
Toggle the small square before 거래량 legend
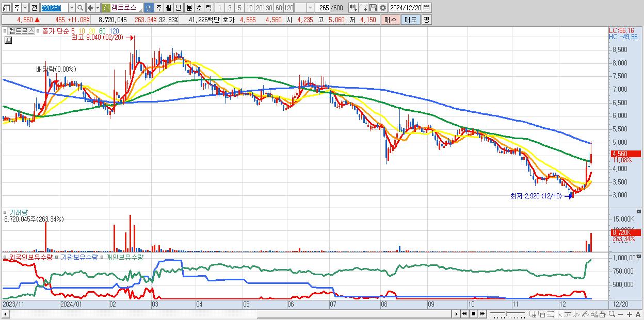pos(6,212)
